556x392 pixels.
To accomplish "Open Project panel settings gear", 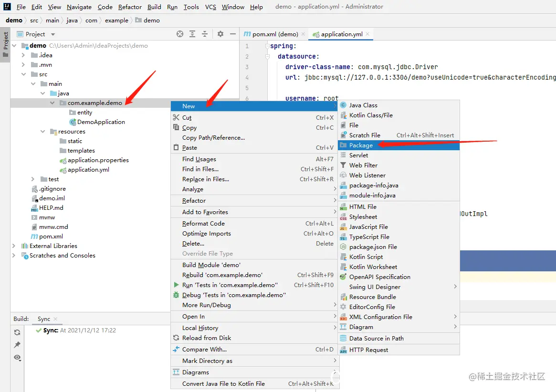I will pyautogui.click(x=220, y=34).
